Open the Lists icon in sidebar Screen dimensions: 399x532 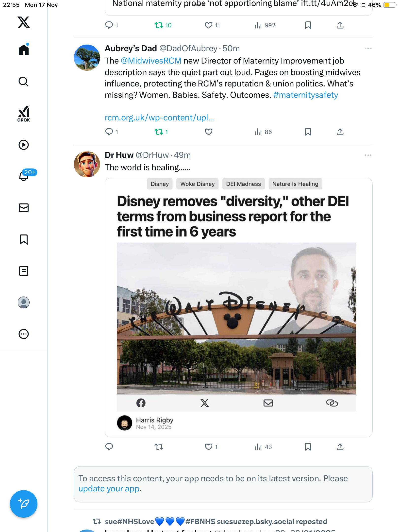coord(24,271)
